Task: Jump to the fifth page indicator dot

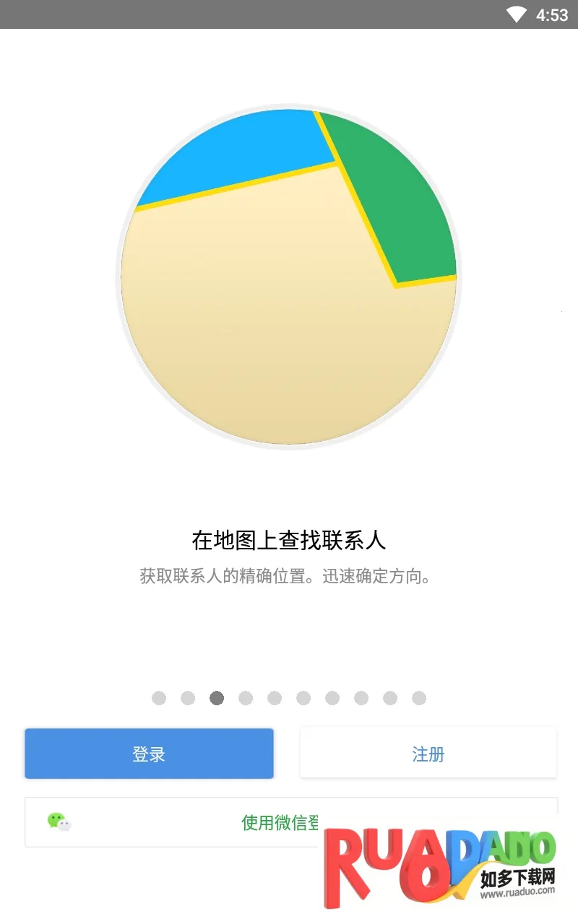Action: [x=275, y=698]
